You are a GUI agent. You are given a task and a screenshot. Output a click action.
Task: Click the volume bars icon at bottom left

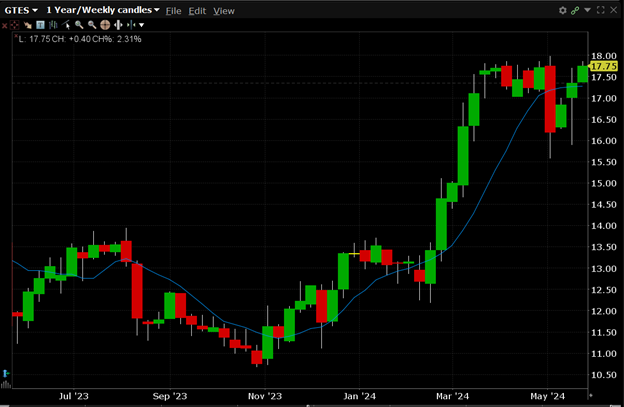pyautogui.click(x=6, y=384)
